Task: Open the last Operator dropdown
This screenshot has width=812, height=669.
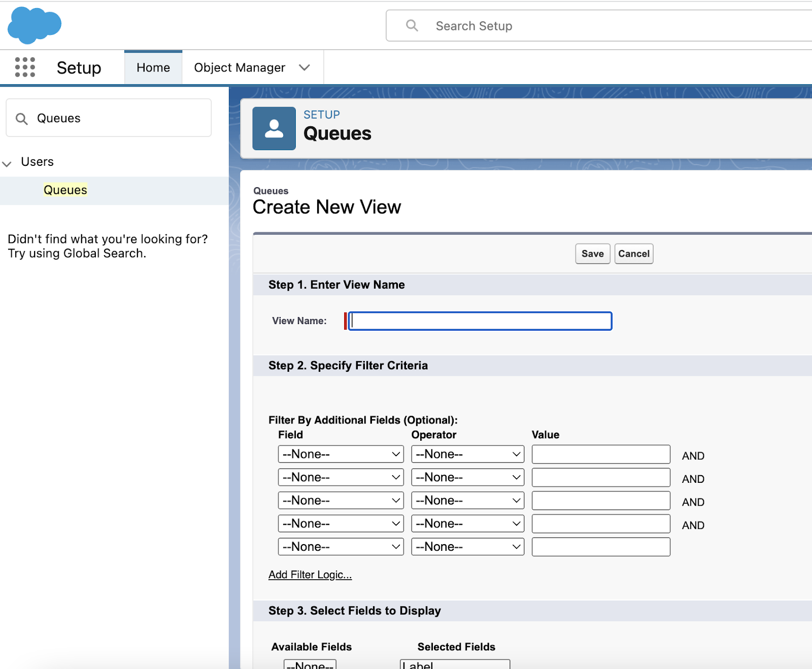Action: 467,546
